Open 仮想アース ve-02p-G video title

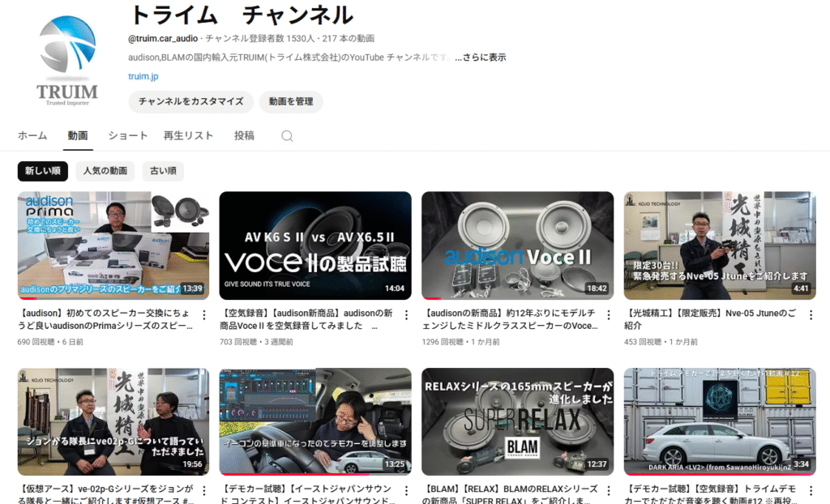105,494
